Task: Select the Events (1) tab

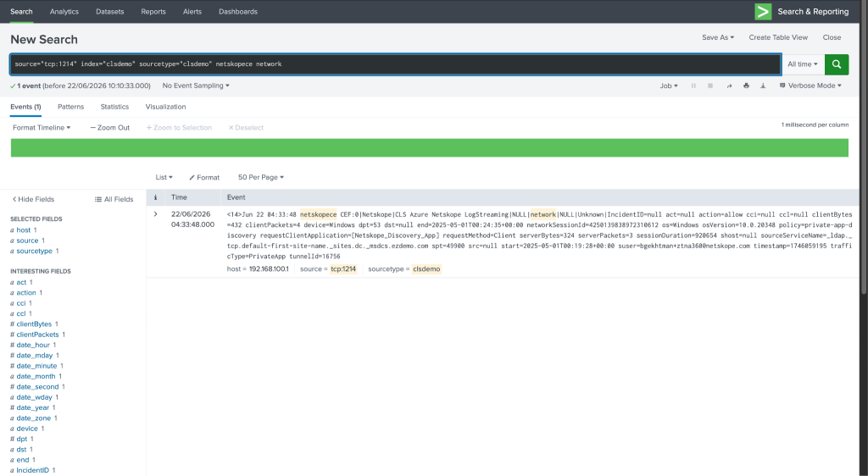Action: tap(25, 107)
